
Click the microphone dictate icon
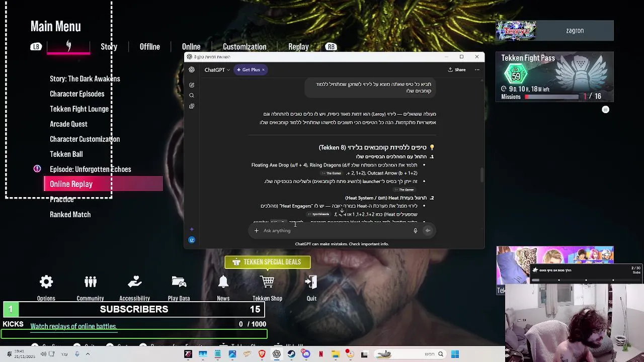[x=415, y=231]
